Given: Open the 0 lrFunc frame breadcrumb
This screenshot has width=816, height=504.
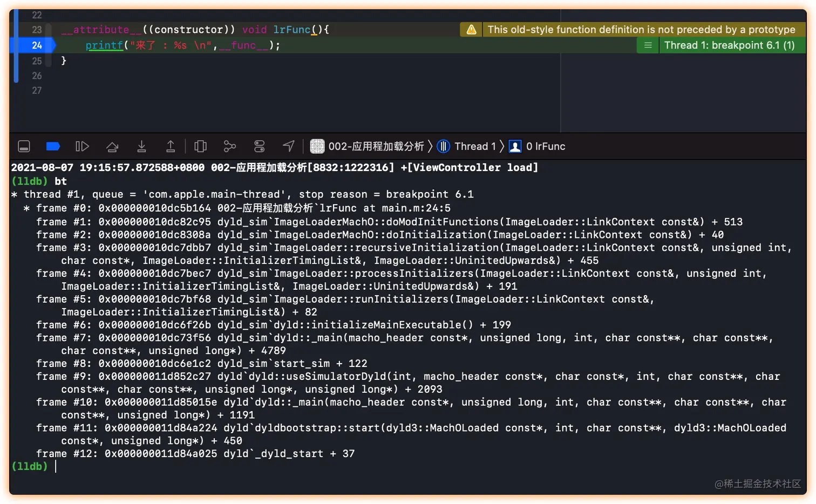Looking at the screenshot, I should point(546,146).
